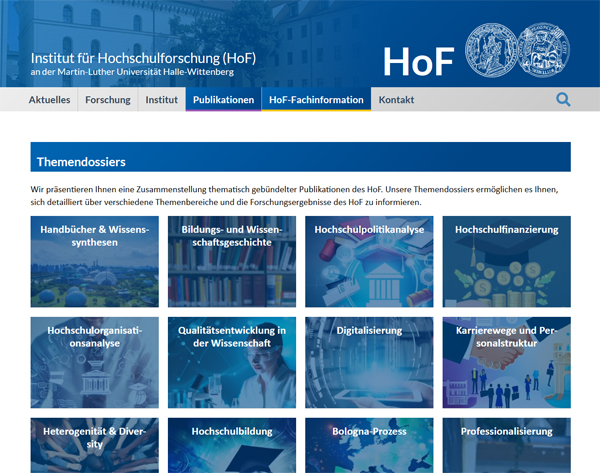Screen dimensions: 600x473
Task: Open the Professionalisierung dossier tile
Action: tap(507, 445)
